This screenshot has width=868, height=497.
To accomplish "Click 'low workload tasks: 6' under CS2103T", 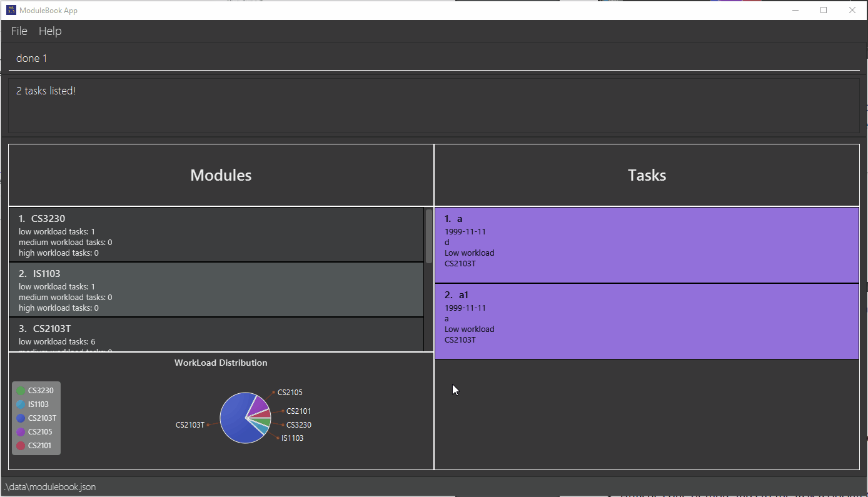I will pyautogui.click(x=57, y=342).
